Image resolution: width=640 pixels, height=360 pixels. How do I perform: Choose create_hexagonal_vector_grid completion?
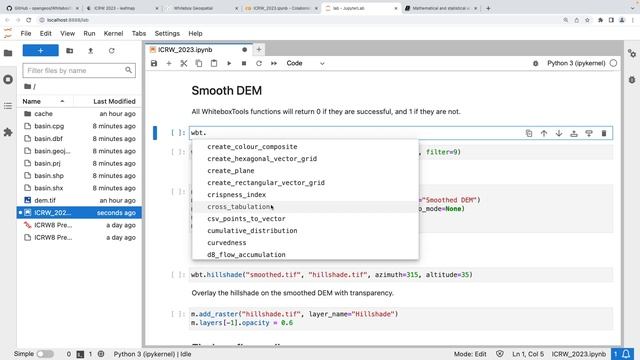(x=305, y=158)
